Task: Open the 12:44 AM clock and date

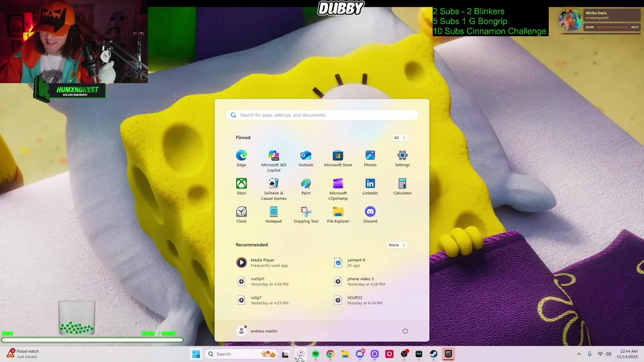Action: coord(629,354)
